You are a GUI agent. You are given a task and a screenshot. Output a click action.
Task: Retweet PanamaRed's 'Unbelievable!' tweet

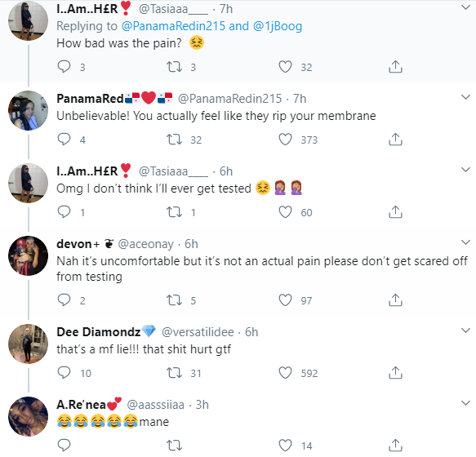pos(174,140)
